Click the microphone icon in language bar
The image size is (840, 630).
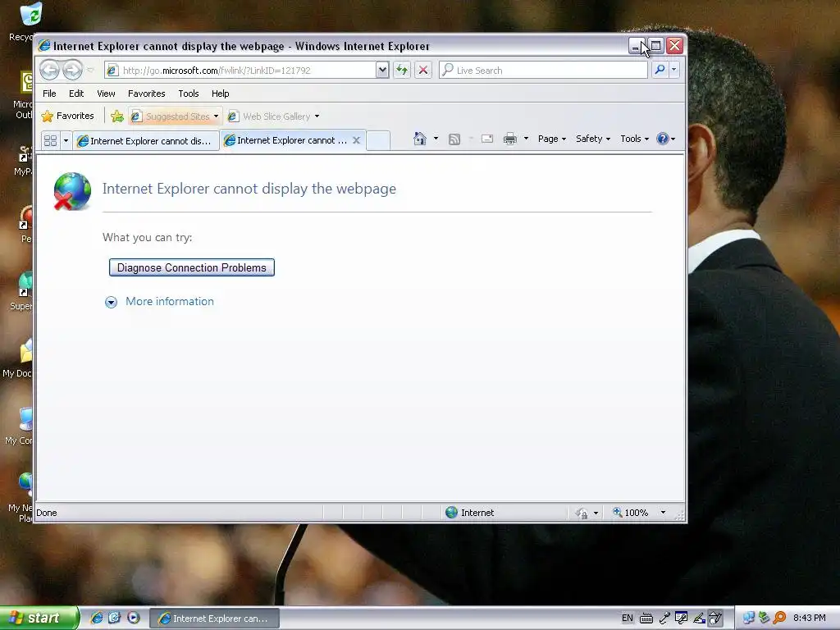click(664, 618)
